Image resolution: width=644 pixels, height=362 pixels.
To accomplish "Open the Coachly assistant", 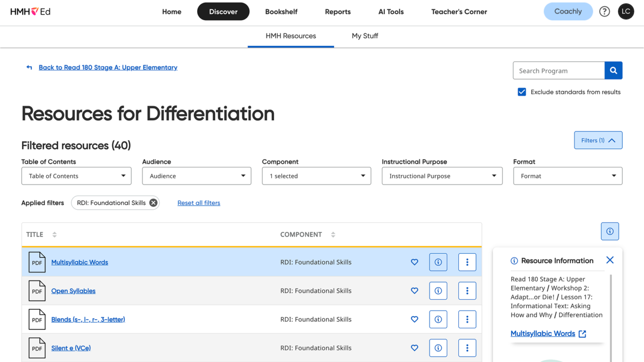I will 568,11.
